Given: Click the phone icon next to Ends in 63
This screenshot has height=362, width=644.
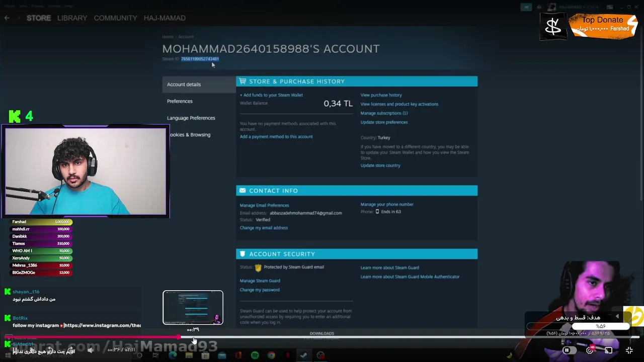Looking at the screenshot, I should pos(377,212).
